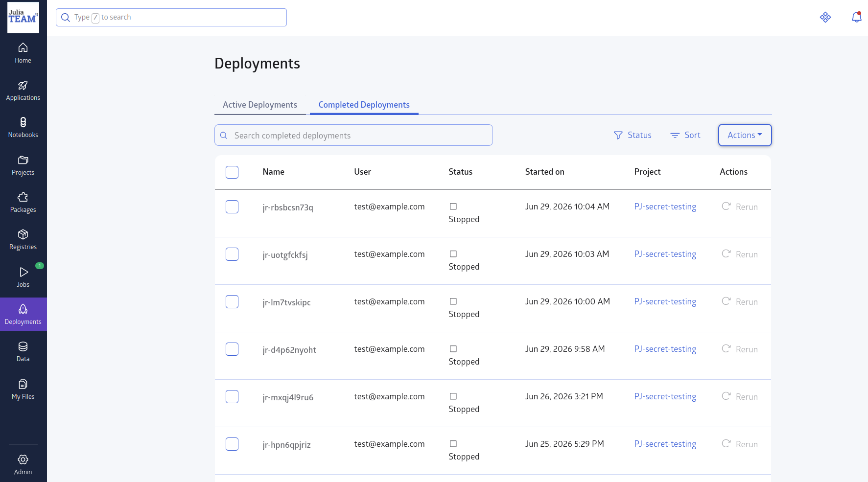
Task: Open Registries in sidebar
Action: tap(23, 240)
